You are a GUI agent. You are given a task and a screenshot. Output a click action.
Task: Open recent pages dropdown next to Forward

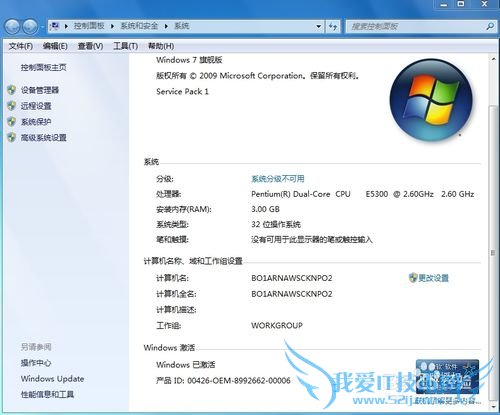[43, 27]
